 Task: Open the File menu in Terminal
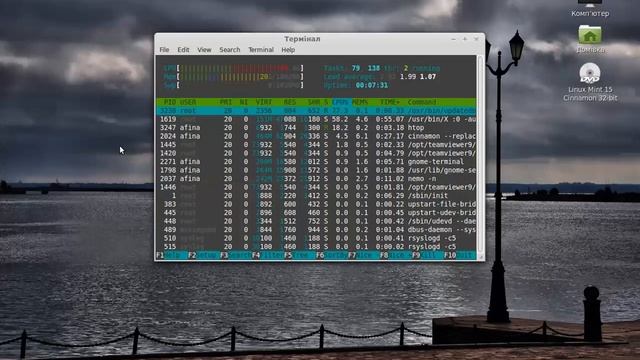pyautogui.click(x=164, y=50)
